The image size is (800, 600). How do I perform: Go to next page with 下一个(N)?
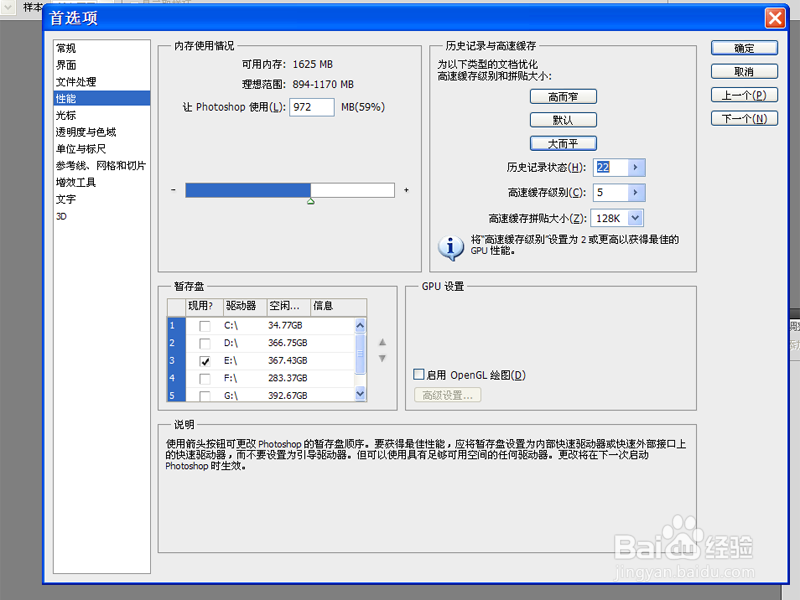coord(744,118)
